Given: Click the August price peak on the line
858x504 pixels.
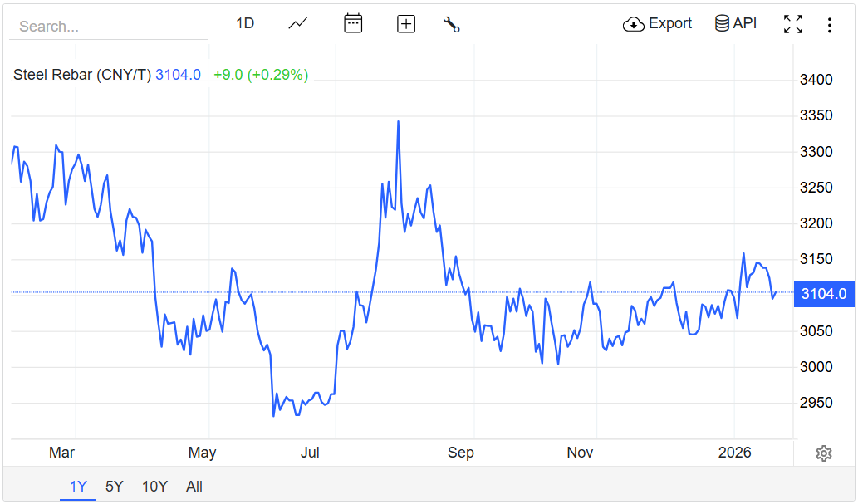Looking at the screenshot, I should point(399,122).
